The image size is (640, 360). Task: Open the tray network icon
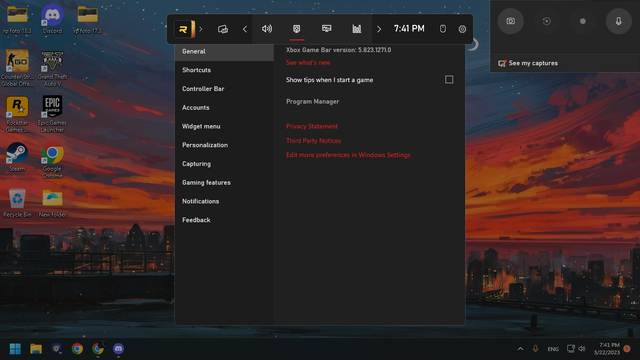coord(571,349)
